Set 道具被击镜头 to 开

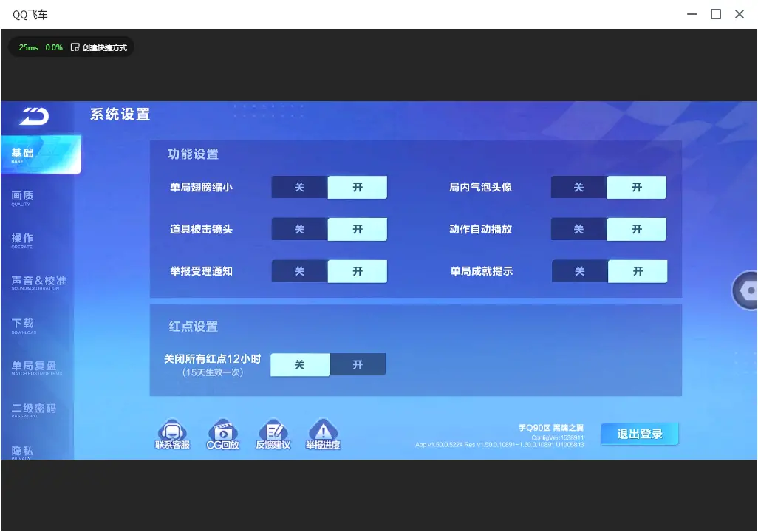click(358, 229)
